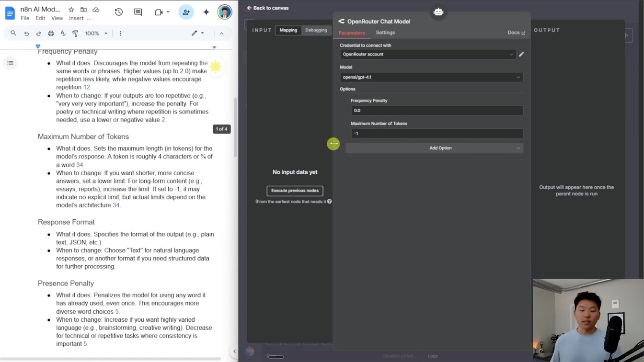This screenshot has height=362, width=644.
Task: Click the spell check icon
Action: [63, 34]
